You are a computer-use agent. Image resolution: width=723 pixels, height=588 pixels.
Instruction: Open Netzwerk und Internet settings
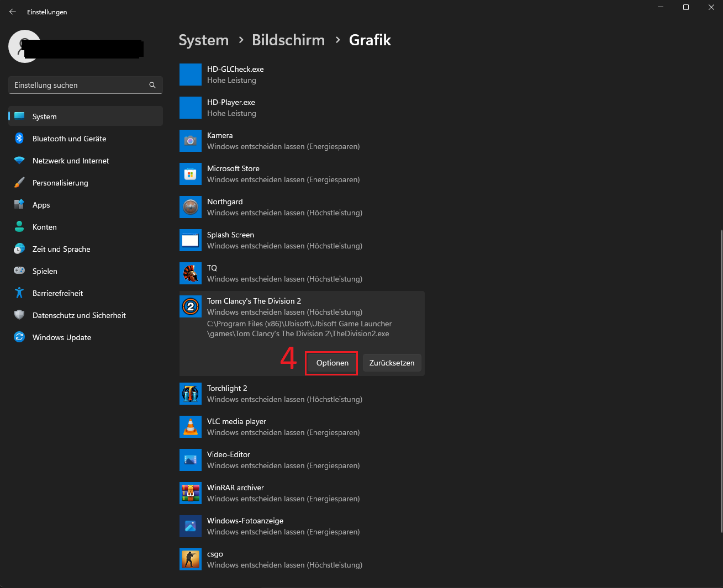click(86, 161)
